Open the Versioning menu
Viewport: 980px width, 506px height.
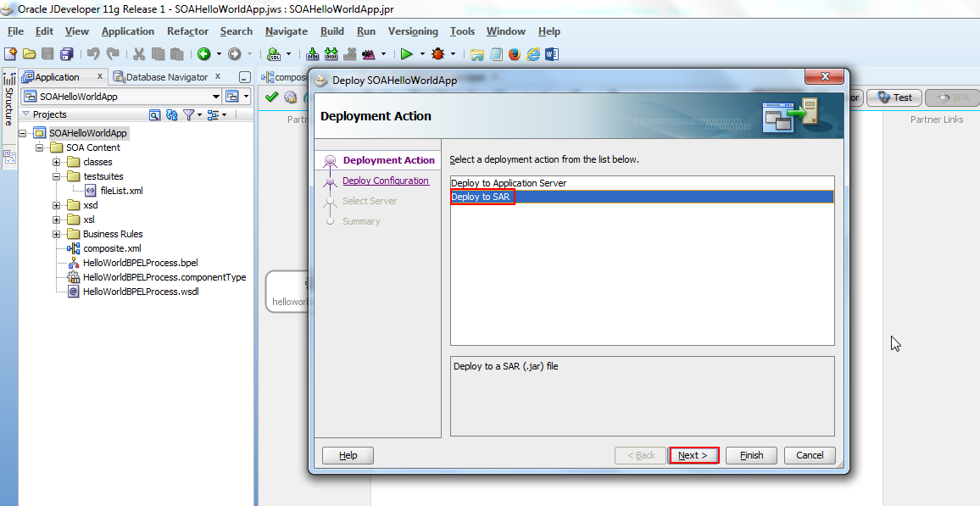coord(413,31)
